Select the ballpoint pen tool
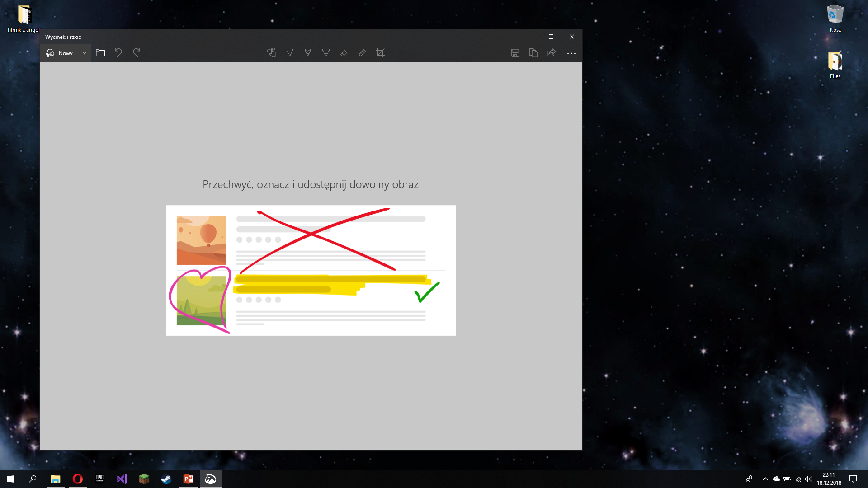868x488 pixels. point(290,53)
